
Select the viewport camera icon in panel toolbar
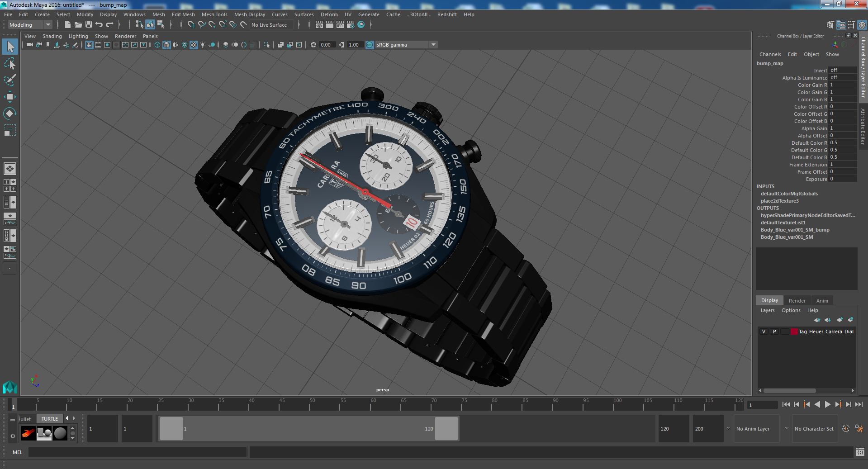coord(29,45)
